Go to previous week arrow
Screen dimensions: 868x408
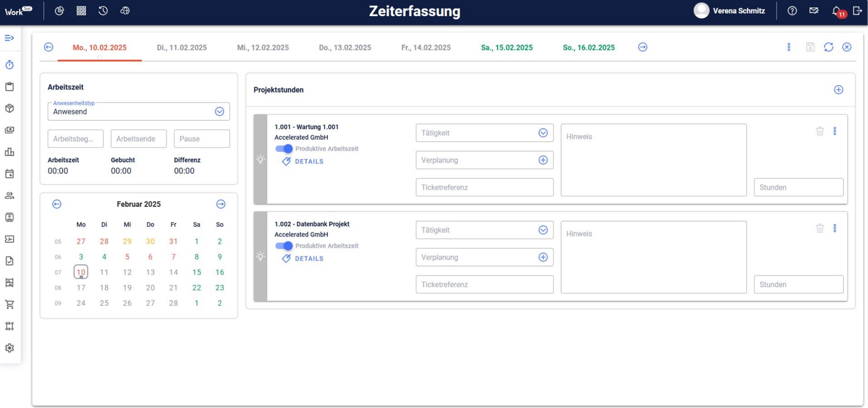(x=48, y=47)
